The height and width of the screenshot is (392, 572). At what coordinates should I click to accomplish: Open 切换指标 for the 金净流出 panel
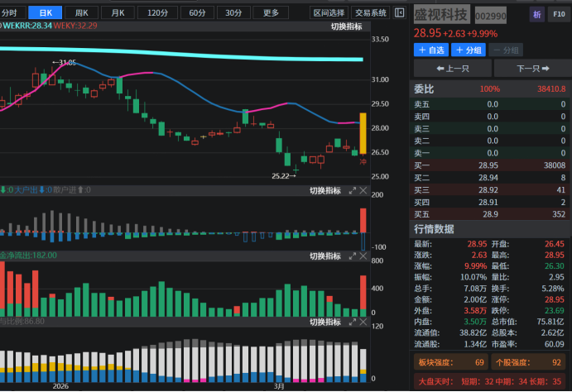[x=325, y=256]
